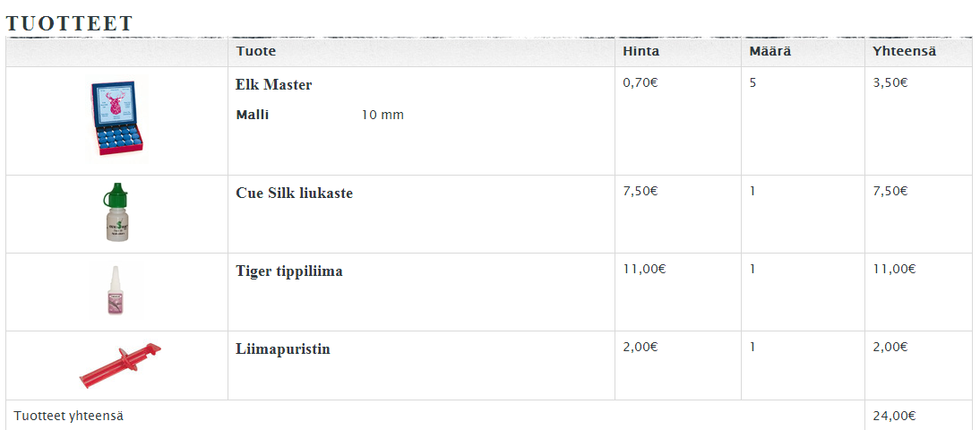980x430 pixels.
Task: Open the Liimapuristin product link
Action: click(282, 349)
